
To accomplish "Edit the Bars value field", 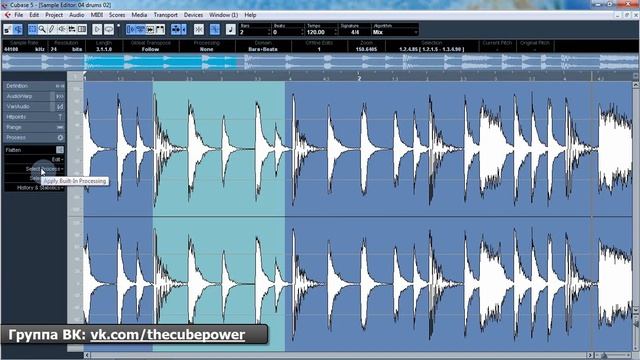I will pyautogui.click(x=253, y=32).
